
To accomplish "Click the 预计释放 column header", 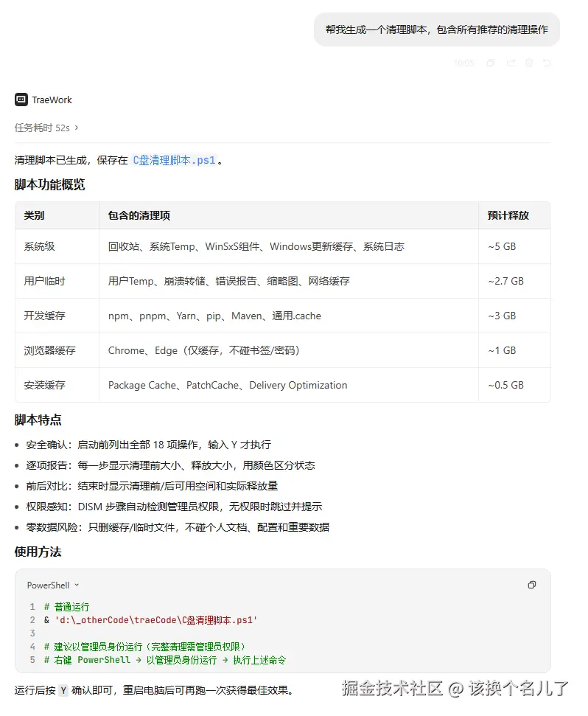I will pos(514,215).
